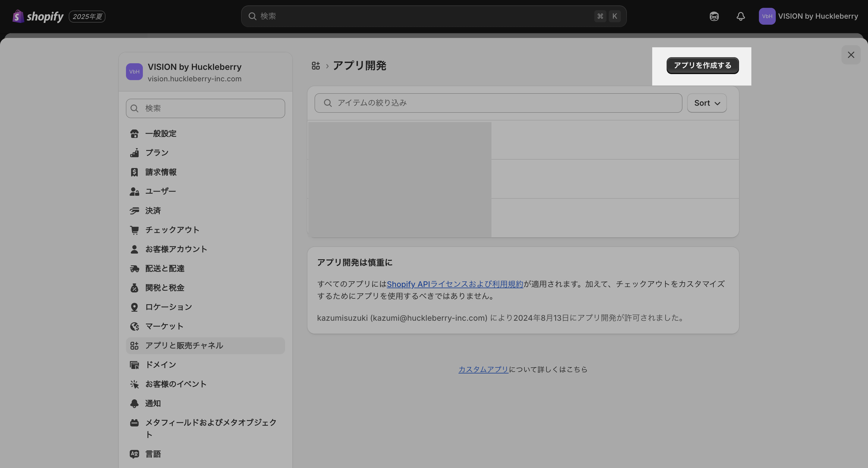Navigate to チェックアウト settings

(x=172, y=230)
